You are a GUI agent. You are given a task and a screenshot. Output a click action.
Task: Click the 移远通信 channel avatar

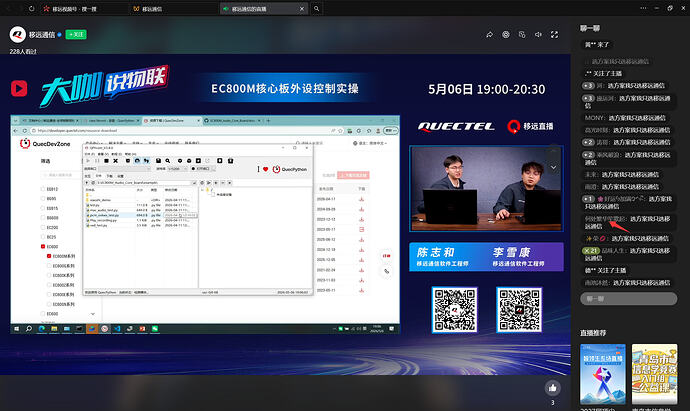tap(18, 34)
